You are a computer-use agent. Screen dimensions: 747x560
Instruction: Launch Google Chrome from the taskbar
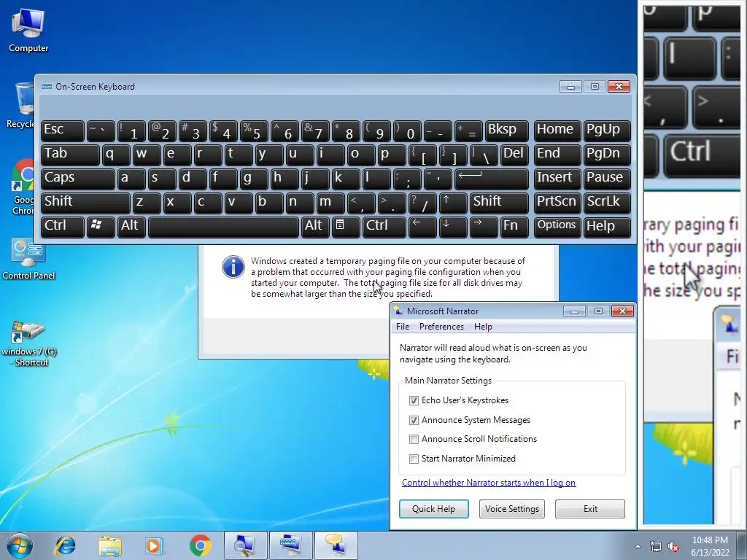[x=200, y=545]
